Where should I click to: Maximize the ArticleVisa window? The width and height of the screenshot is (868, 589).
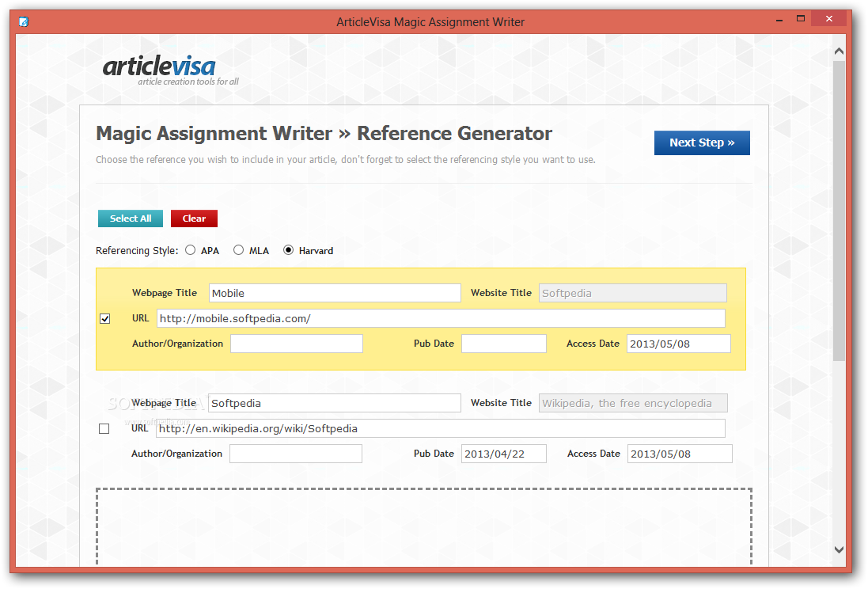(801, 19)
